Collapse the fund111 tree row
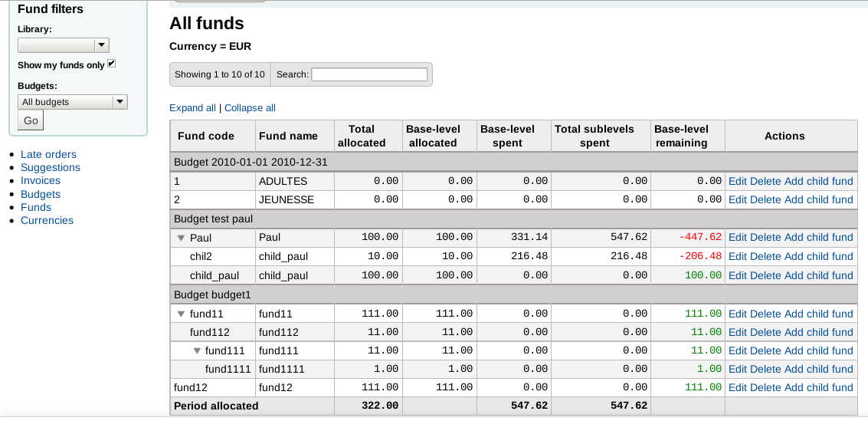This screenshot has width=868, height=421. point(197,350)
